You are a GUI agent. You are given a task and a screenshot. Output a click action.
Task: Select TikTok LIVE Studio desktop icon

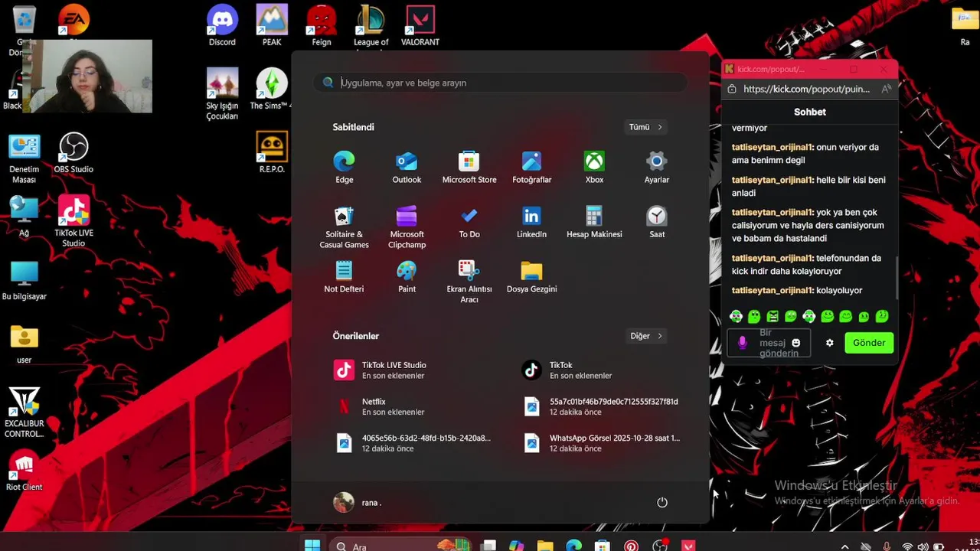point(73,221)
